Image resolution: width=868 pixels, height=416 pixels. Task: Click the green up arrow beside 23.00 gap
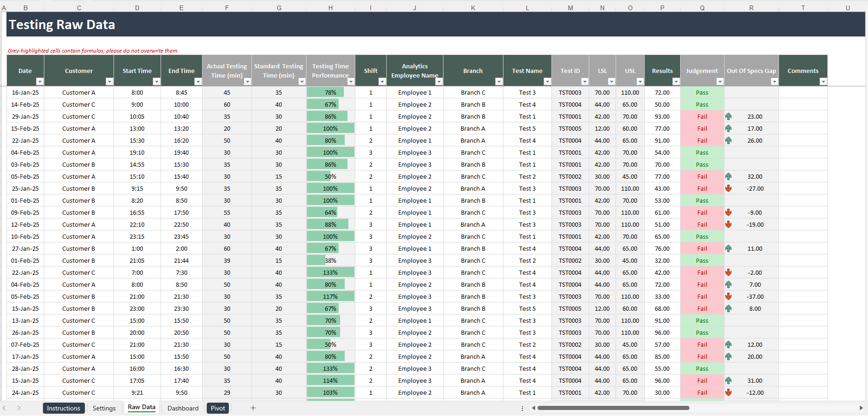tap(729, 116)
